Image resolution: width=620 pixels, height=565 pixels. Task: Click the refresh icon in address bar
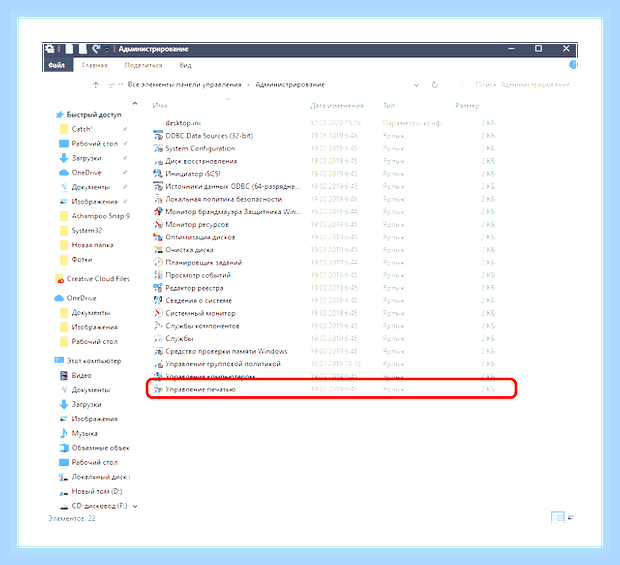click(435, 85)
